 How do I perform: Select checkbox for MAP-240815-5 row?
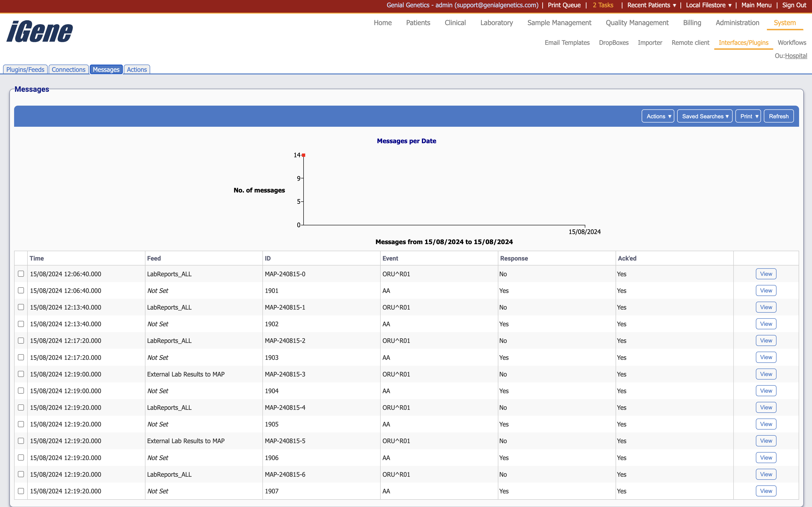tap(21, 441)
